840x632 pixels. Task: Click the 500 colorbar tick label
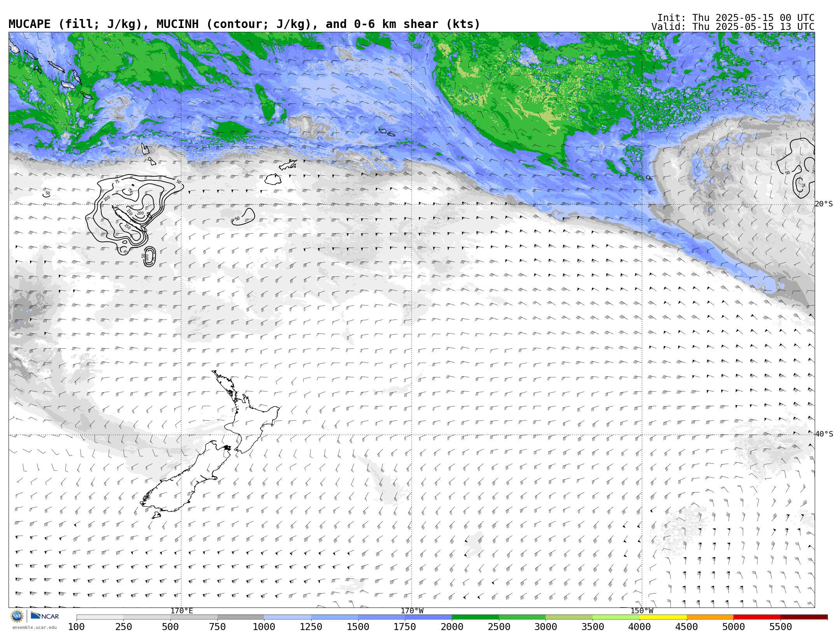(170, 627)
